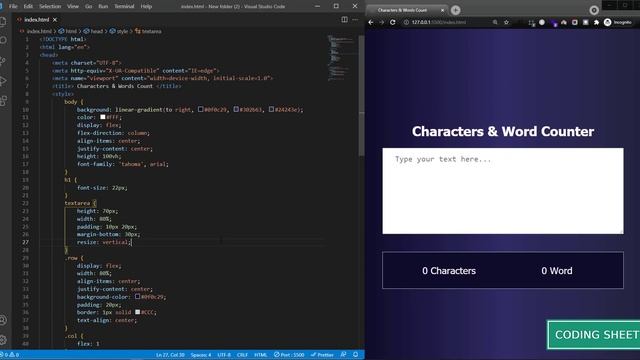Open the Extensions view in activity bar
The image size is (640, 360).
click(3, 101)
